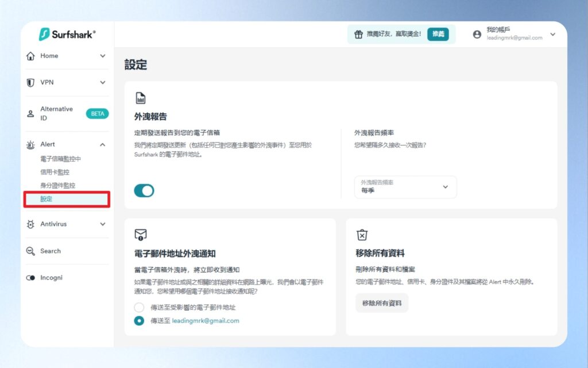Click the Search magnifier icon
The image size is (588, 368).
click(30, 251)
